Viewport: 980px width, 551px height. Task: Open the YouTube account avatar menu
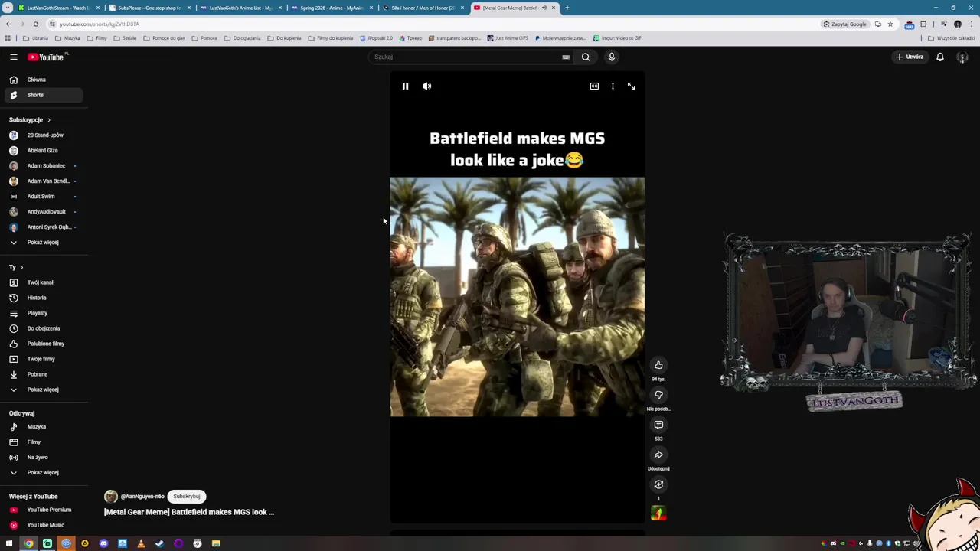pos(962,57)
